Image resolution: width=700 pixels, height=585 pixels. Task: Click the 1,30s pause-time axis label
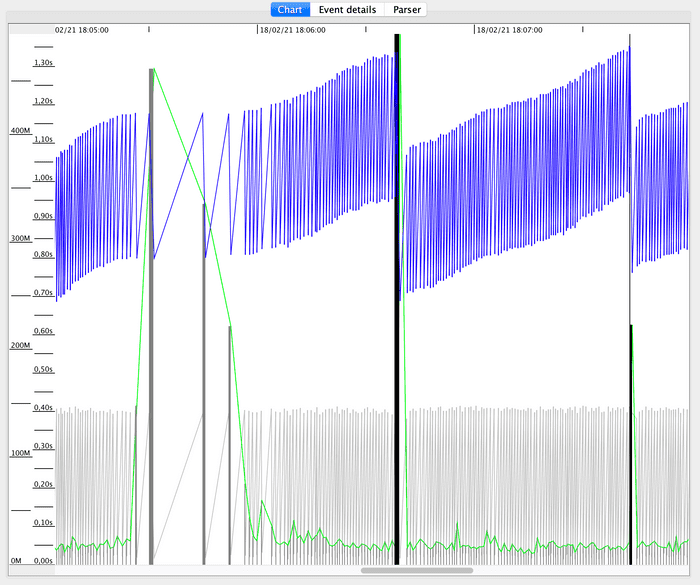point(43,63)
